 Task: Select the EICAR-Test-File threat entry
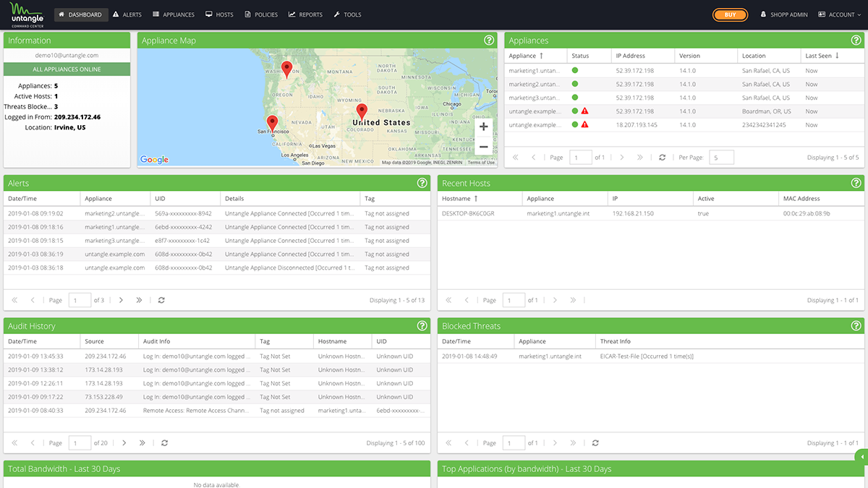pos(650,356)
